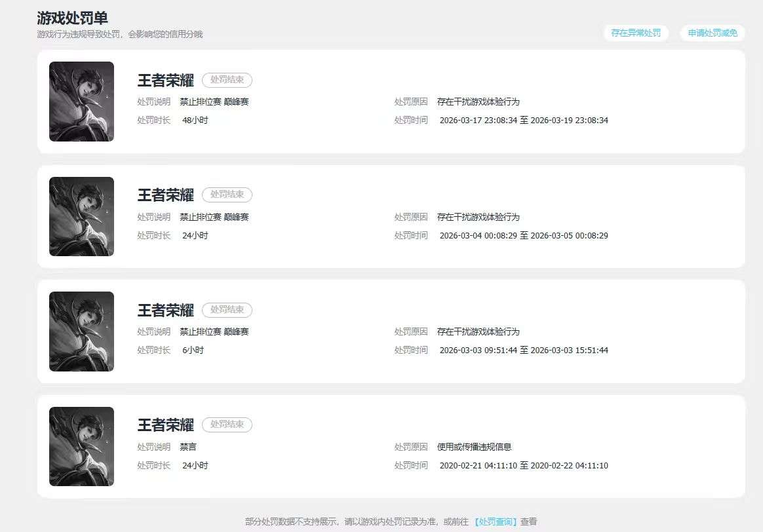Click the 王者荣耀 title on the 禁言 card
This screenshot has width=763, height=532.
(x=165, y=425)
